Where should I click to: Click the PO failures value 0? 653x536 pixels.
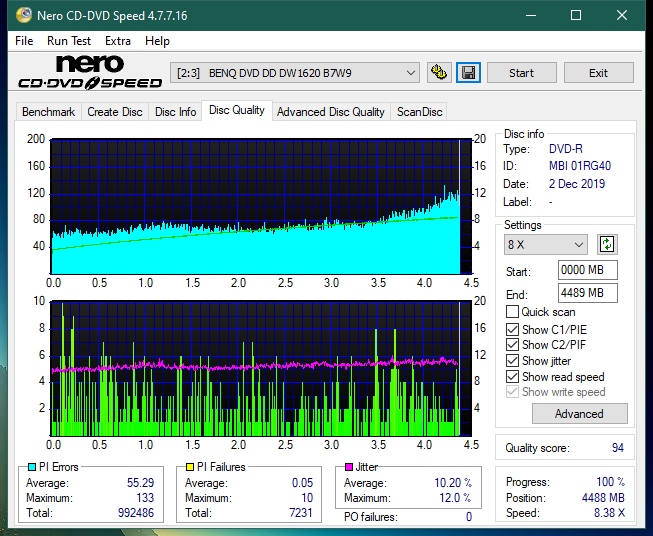coord(469,517)
